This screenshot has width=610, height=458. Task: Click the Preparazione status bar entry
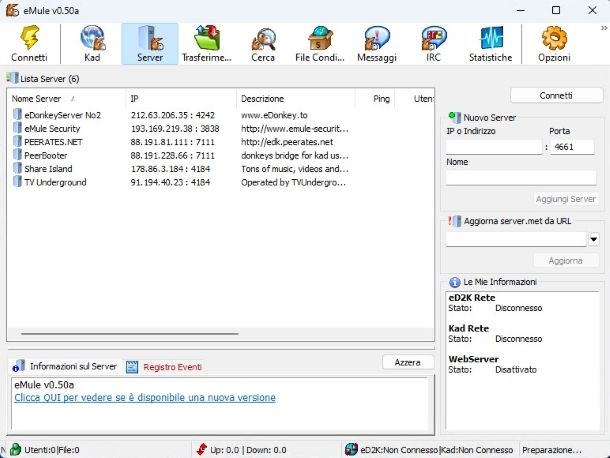point(552,450)
